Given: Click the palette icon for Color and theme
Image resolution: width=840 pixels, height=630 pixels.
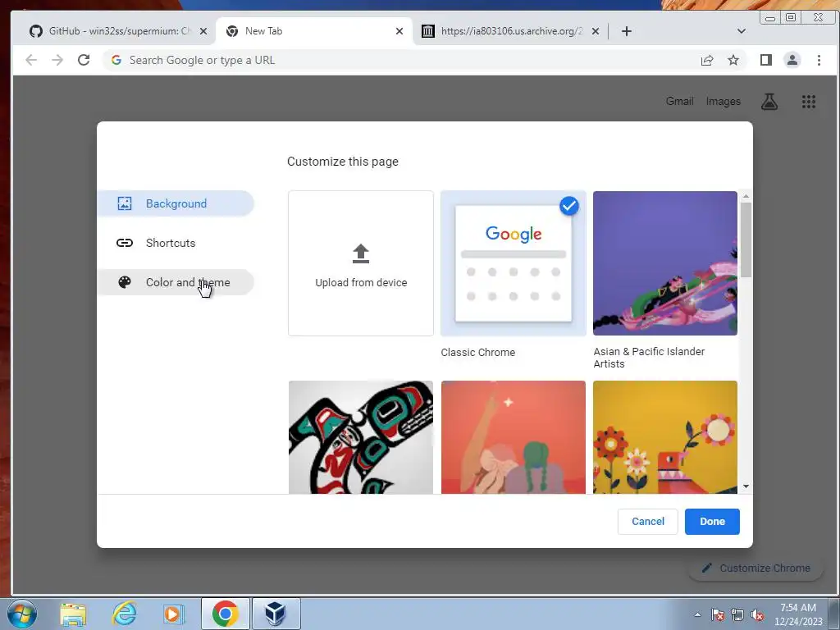Looking at the screenshot, I should (125, 282).
